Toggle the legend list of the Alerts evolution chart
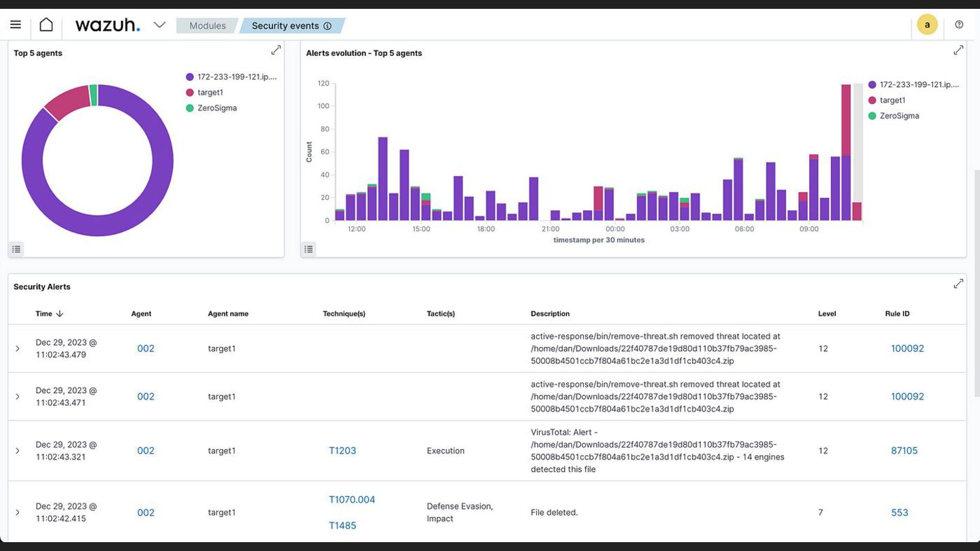Viewport: 980px width, 551px height. (x=309, y=249)
